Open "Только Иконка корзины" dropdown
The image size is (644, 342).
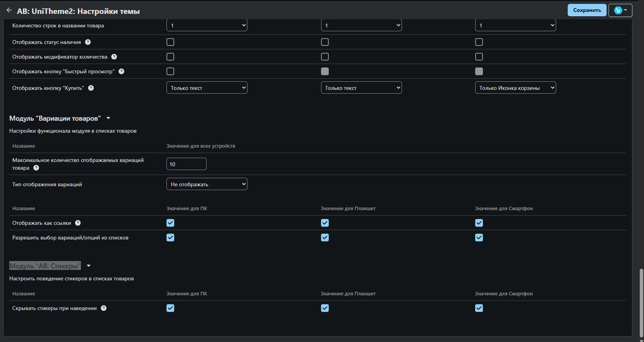pyautogui.click(x=515, y=88)
